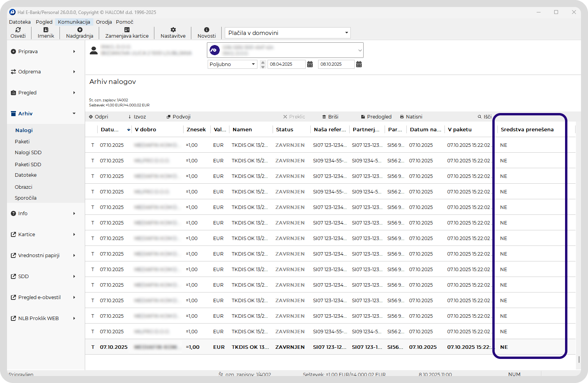
Task: Sort by Znesek column header
Action: [x=196, y=130]
